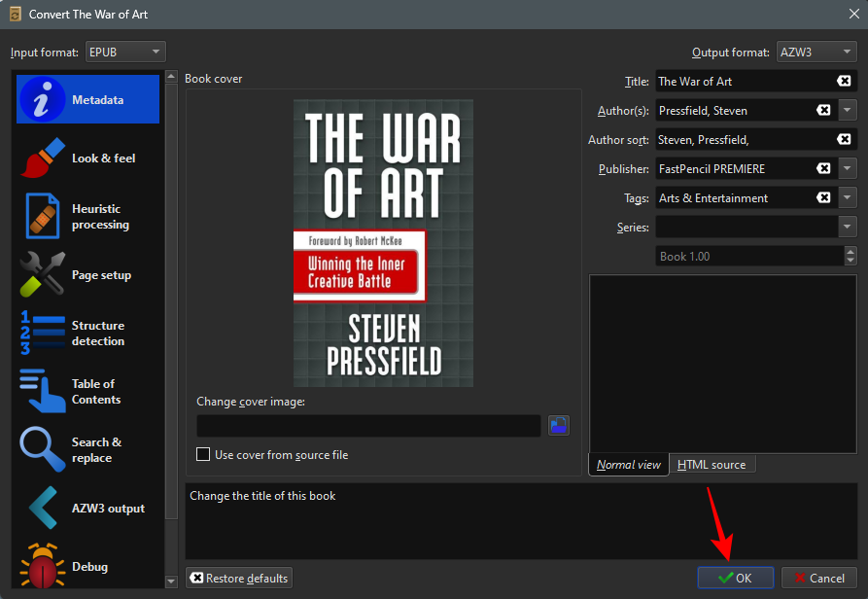
Task: Switch to the HTML source tab
Action: click(x=712, y=465)
